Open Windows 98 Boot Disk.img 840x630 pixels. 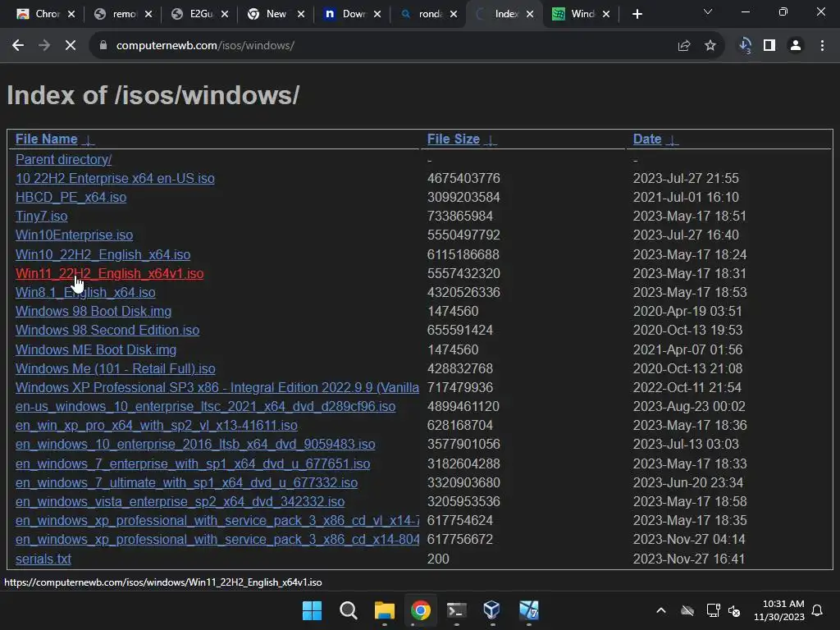tap(94, 311)
